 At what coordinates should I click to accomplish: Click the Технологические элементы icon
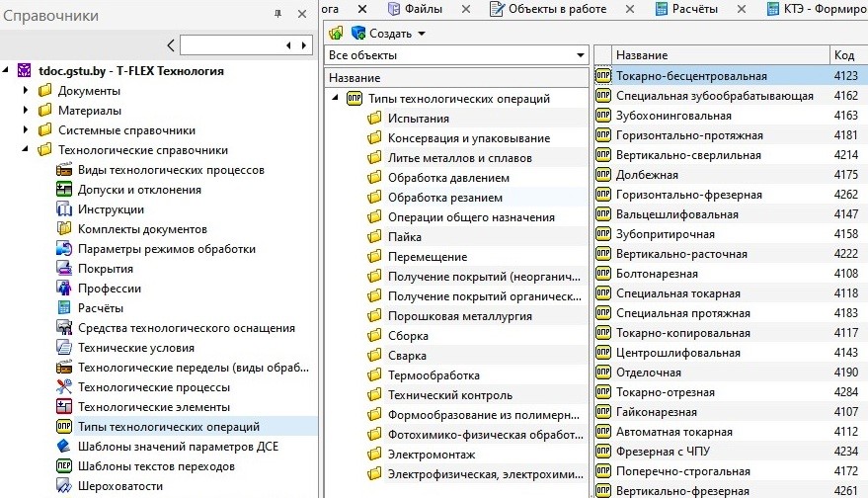point(64,406)
